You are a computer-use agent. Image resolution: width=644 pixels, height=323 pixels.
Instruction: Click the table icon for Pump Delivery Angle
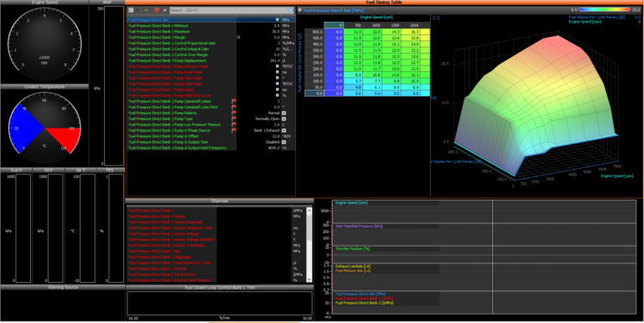pos(278,66)
